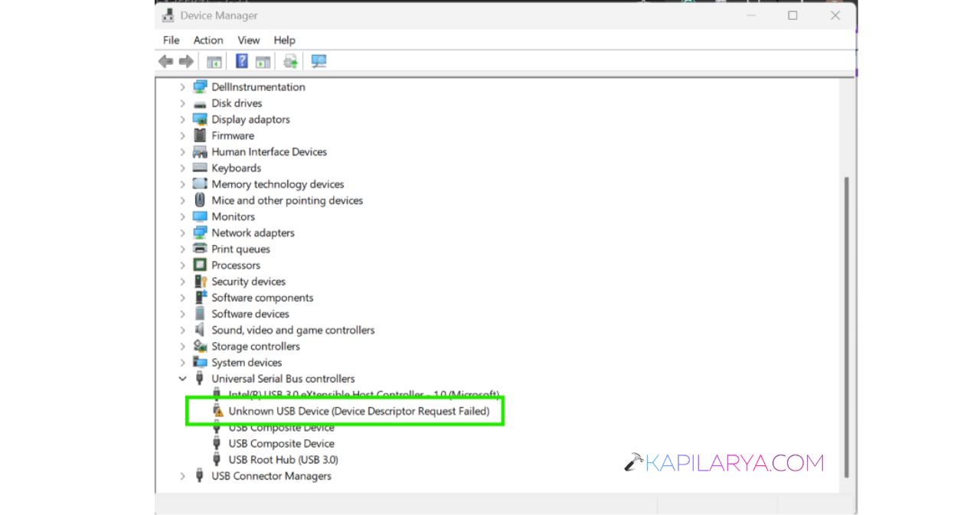Click the Update driver toolbar icon
Viewport: 980px width, 515px height.
pos(290,61)
